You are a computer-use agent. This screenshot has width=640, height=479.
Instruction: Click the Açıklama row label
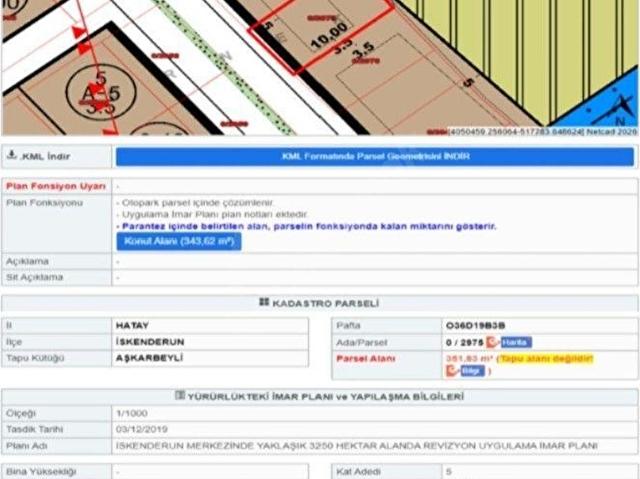click(x=27, y=261)
